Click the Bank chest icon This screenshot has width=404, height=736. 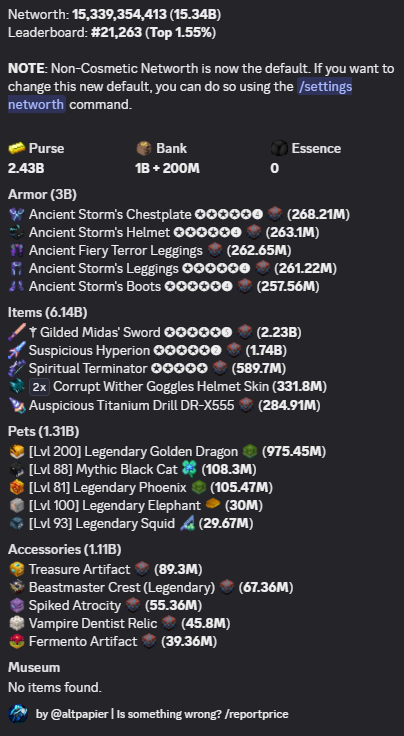click(144, 148)
